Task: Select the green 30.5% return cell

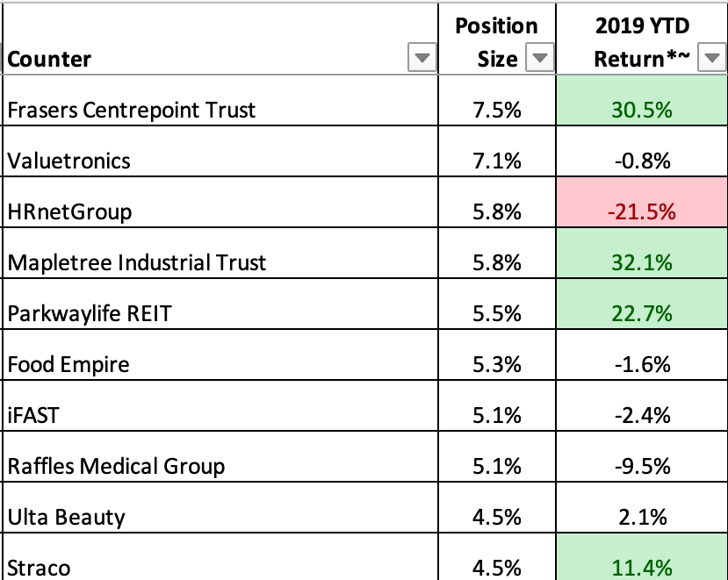Action: (642, 110)
